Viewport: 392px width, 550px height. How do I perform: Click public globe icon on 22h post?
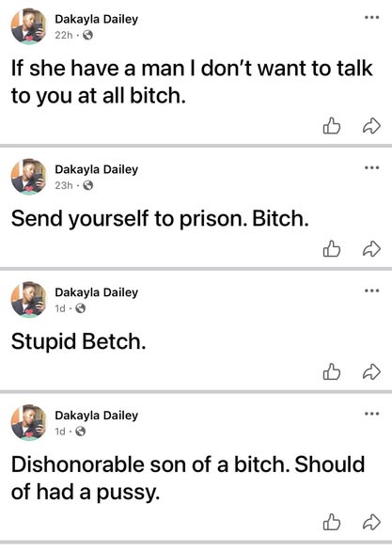[87, 35]
